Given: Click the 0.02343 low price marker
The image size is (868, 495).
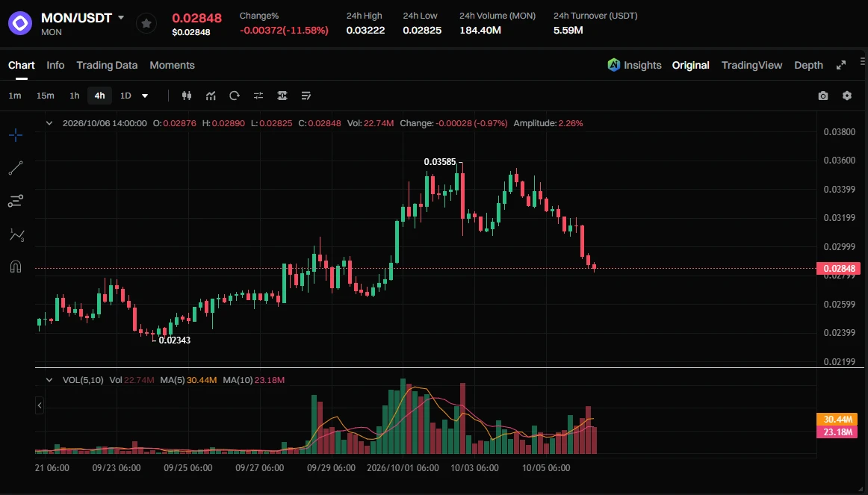Looking at the screenshot, I should [x=174, y=340].
